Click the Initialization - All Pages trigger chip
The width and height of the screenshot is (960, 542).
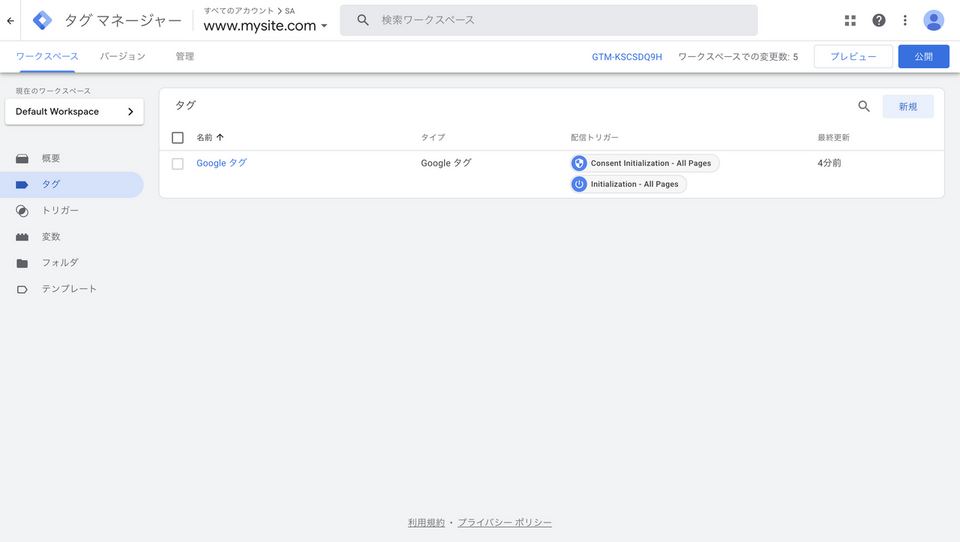[629, 184]
